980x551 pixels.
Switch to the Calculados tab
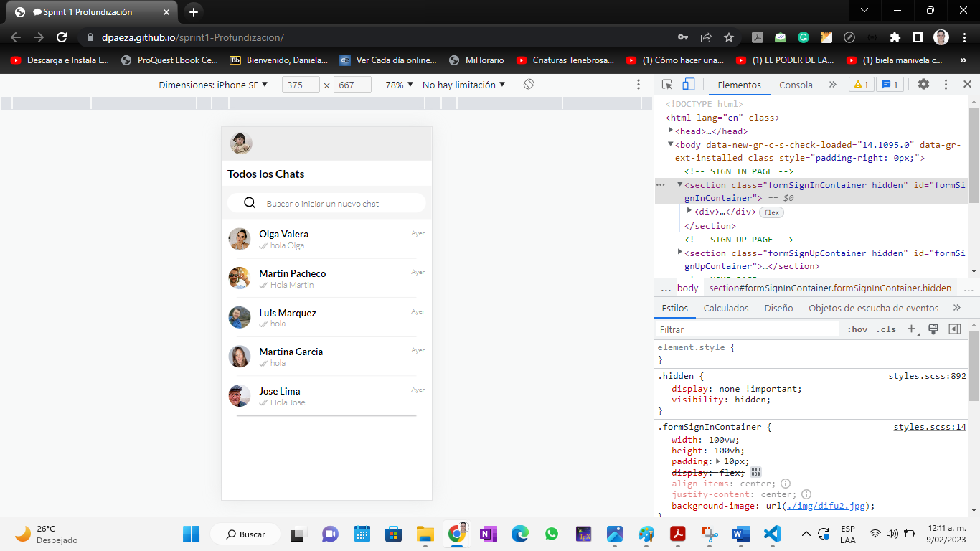click(x=726, y=308)
